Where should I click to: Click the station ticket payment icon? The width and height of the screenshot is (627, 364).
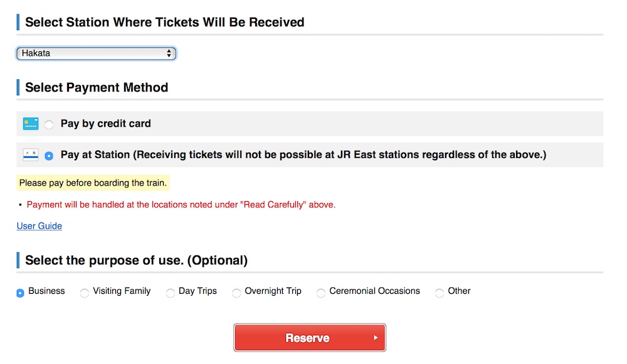coord(31,155)
